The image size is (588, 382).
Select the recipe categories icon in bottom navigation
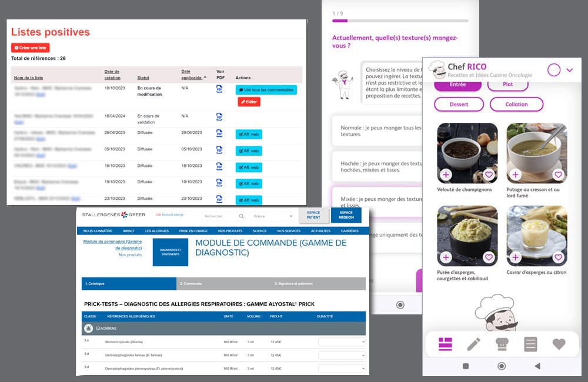click(445, 345)
